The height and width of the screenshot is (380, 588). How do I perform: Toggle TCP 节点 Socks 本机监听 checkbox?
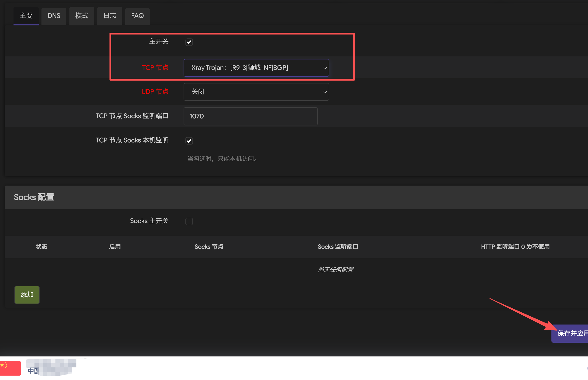(x=189, y=141)
